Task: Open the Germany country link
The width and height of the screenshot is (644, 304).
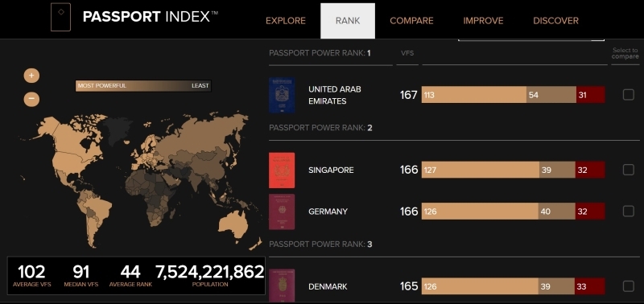Action: 328,212
